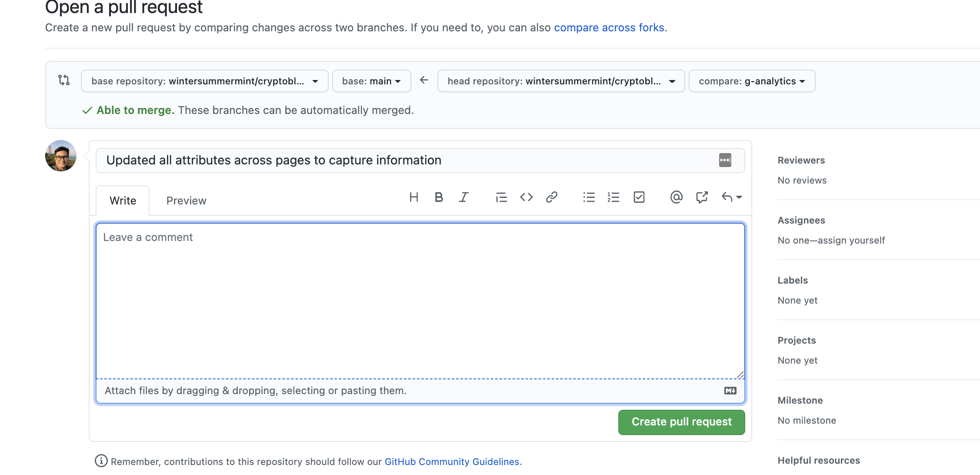Viewport: 980px width, 475px height.
Task: Open the Labels sidebar section
Action: point(793,280)
